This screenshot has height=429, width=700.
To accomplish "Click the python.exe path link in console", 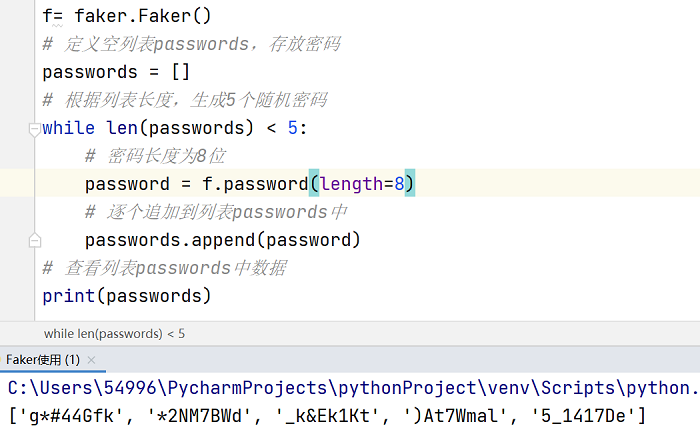I will (x=353, y=388).
